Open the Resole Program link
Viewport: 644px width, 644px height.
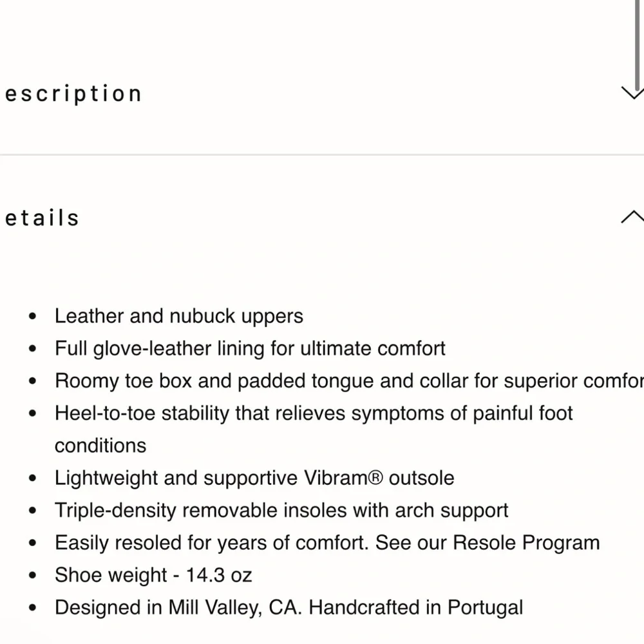[526, 542]
